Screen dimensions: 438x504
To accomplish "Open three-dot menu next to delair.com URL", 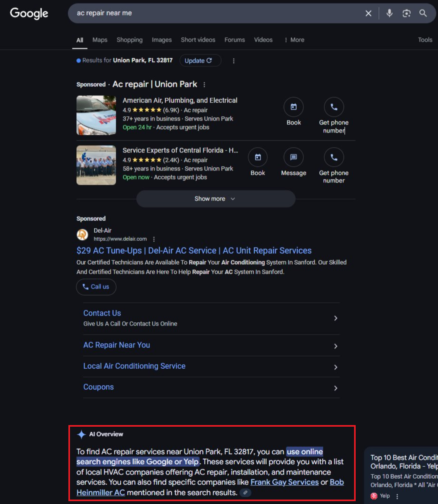I will (x=154, y=239).
